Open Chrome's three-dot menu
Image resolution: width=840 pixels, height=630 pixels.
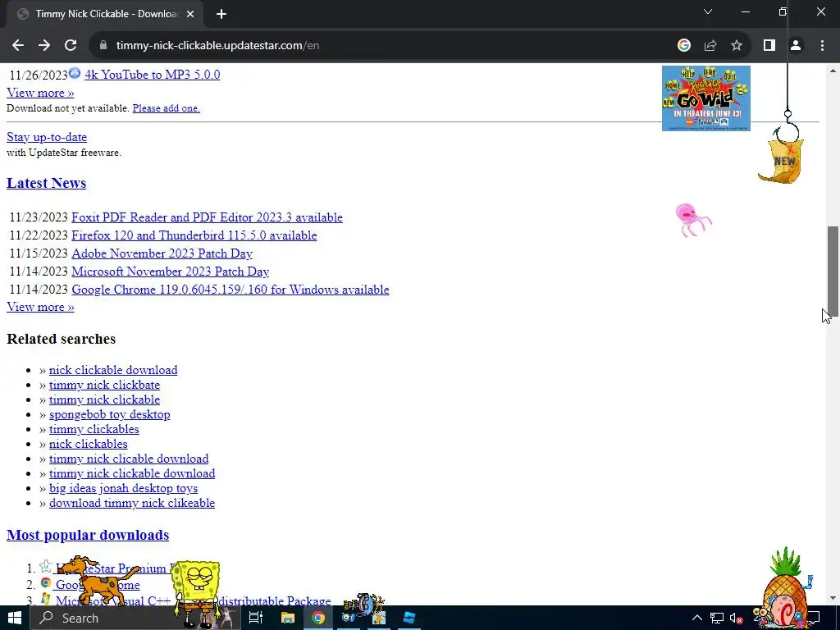click(822, 46)
